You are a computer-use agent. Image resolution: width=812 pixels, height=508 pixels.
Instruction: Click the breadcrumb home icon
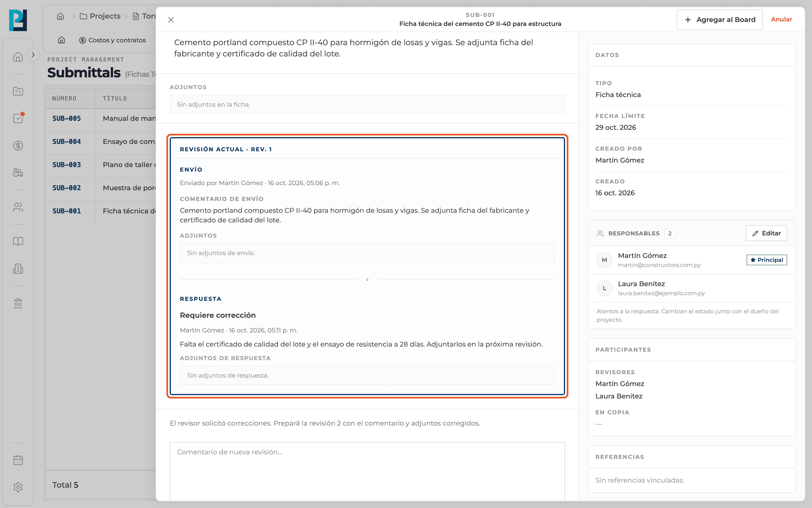(x=60, y=16)
